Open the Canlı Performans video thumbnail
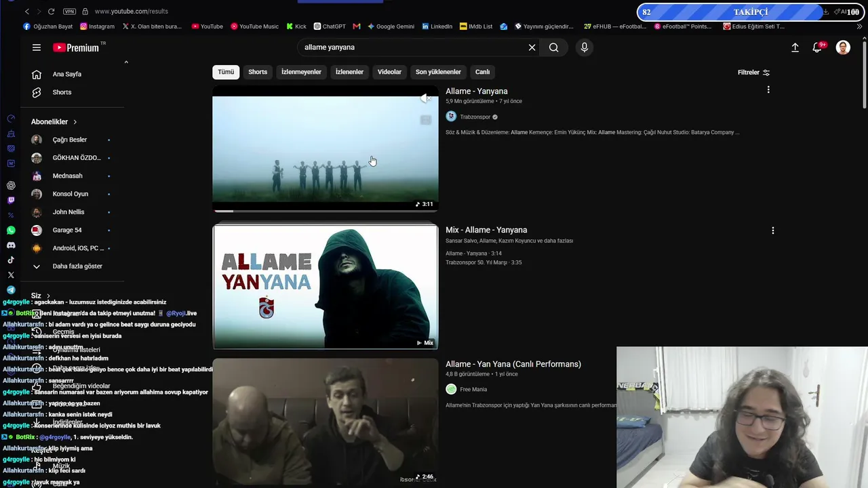This screenshot has height=488, width=868. (325, 423)
